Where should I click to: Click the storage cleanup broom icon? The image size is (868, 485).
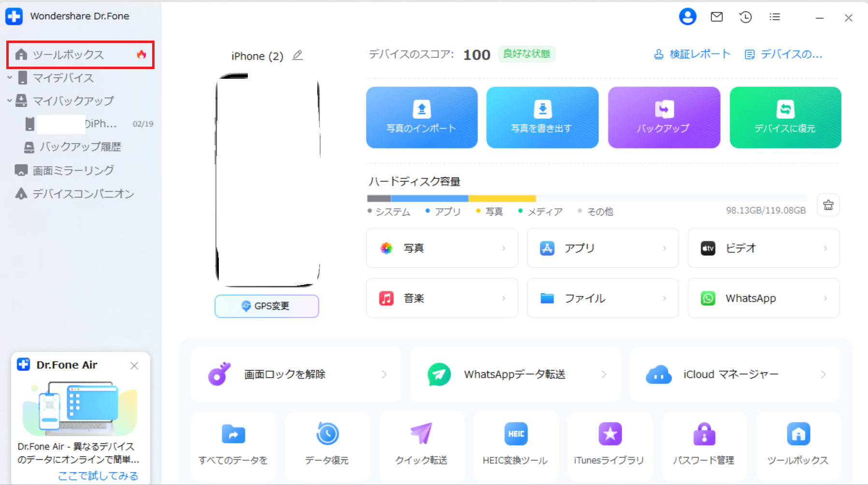pos(828,205)
